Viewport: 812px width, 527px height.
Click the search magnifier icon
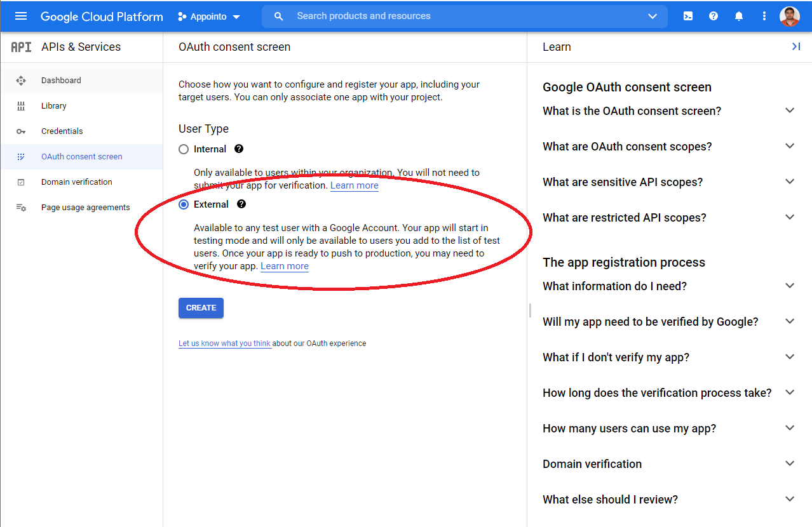pyautogui.click(x=278, y=17)
